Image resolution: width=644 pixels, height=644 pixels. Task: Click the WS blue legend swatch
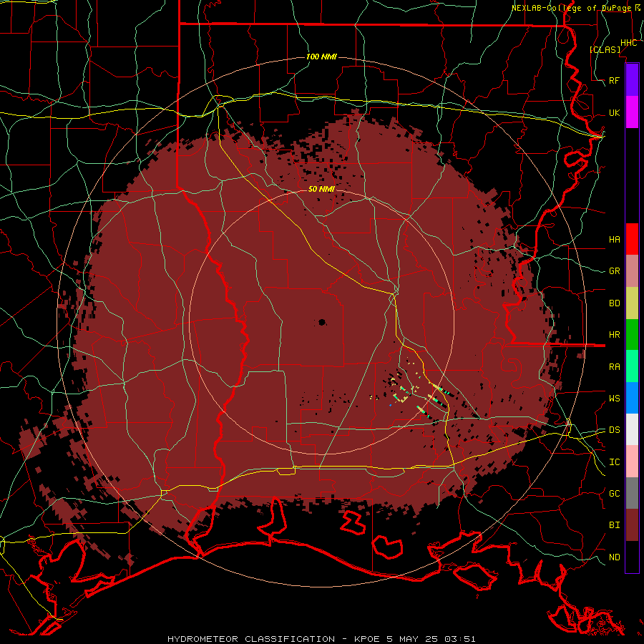point(632,398)
